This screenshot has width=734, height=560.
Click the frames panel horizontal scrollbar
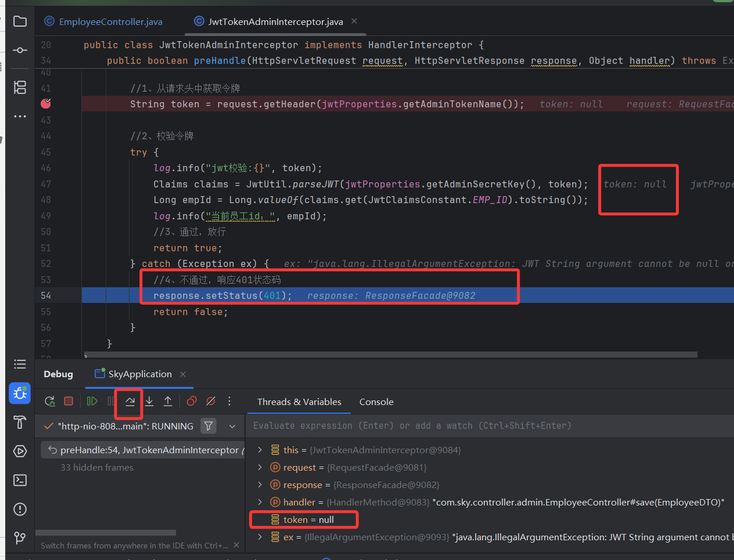(x=106, y=532)
